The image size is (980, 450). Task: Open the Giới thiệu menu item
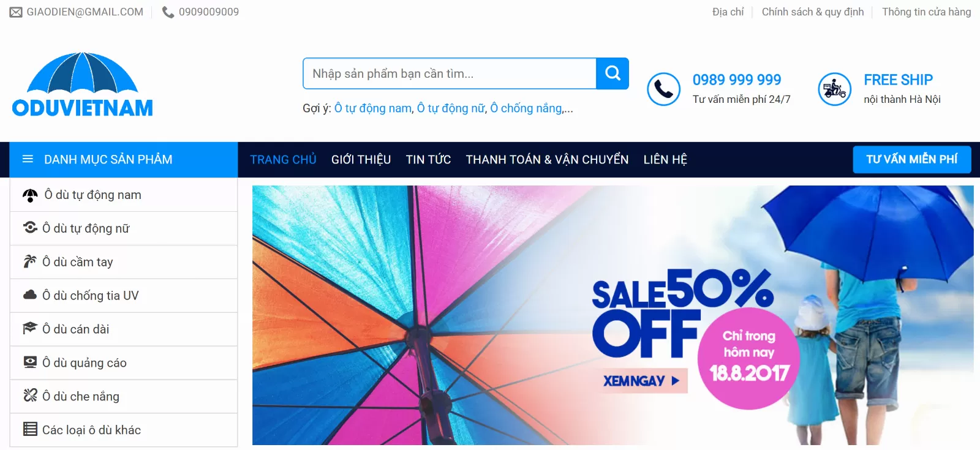(x=361, y=160)
